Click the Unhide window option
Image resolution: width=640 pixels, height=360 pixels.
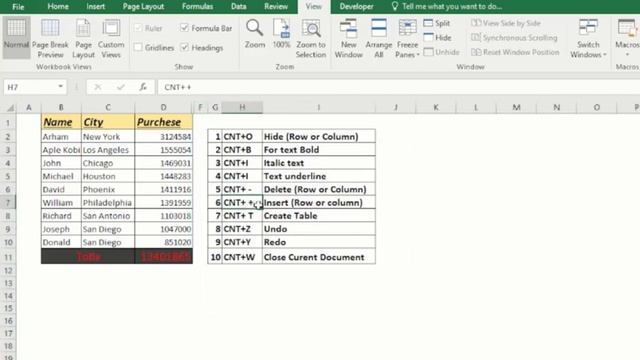[x=441, y=52]
